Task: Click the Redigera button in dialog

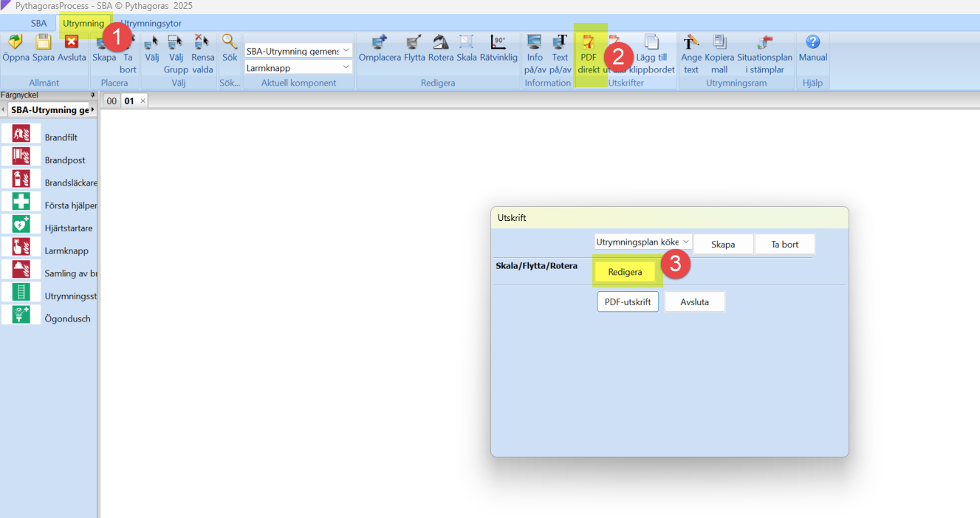Action: pyautogui.click(x=625, y=272)
